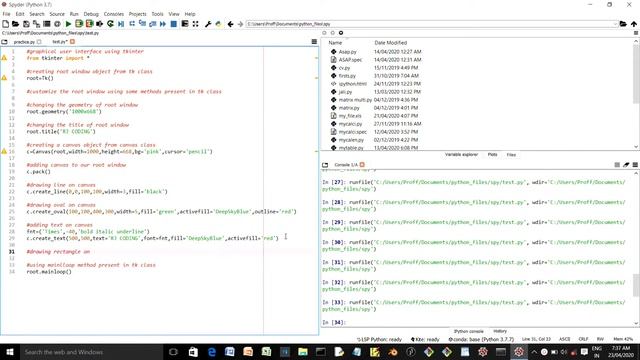
Task: Select mycalci.py in file list
Action: click(x=350, y=124)
